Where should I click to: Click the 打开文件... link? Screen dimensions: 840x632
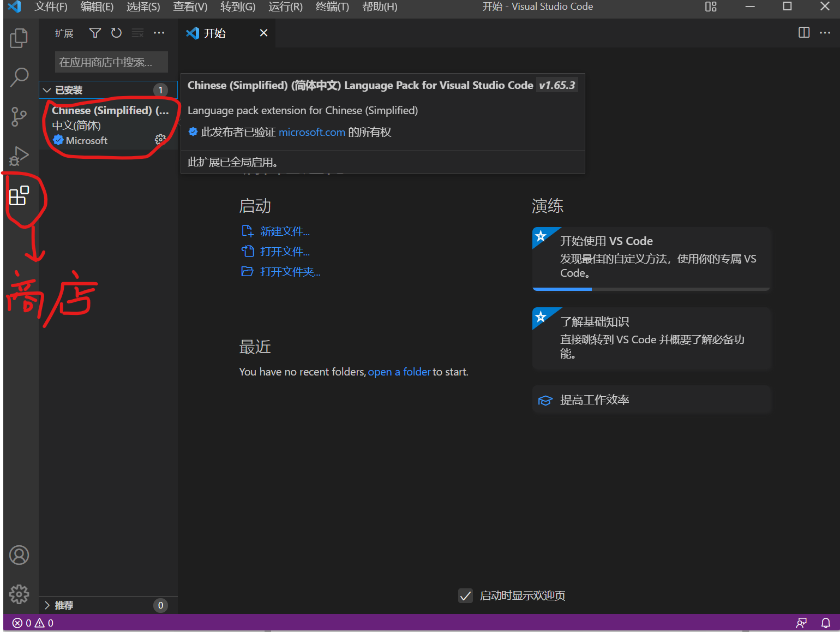(x=284, y=252)
